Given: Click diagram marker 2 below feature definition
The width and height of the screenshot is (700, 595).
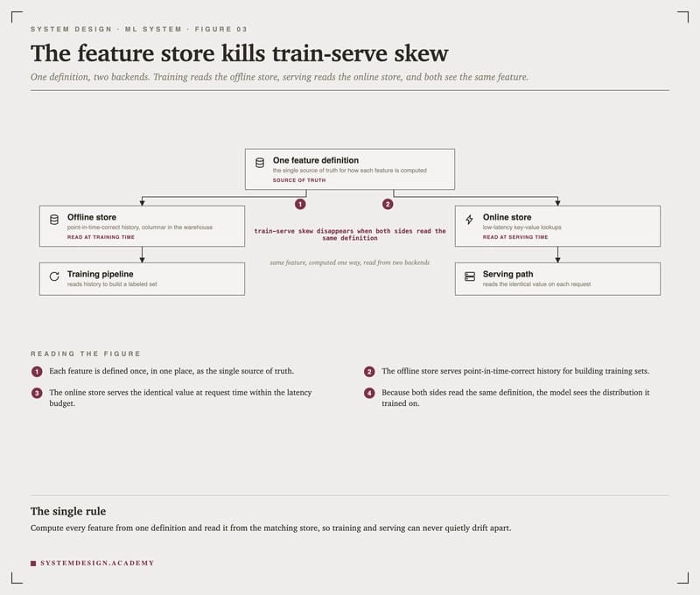Looking at the screenshot, I should click(388, 204).
